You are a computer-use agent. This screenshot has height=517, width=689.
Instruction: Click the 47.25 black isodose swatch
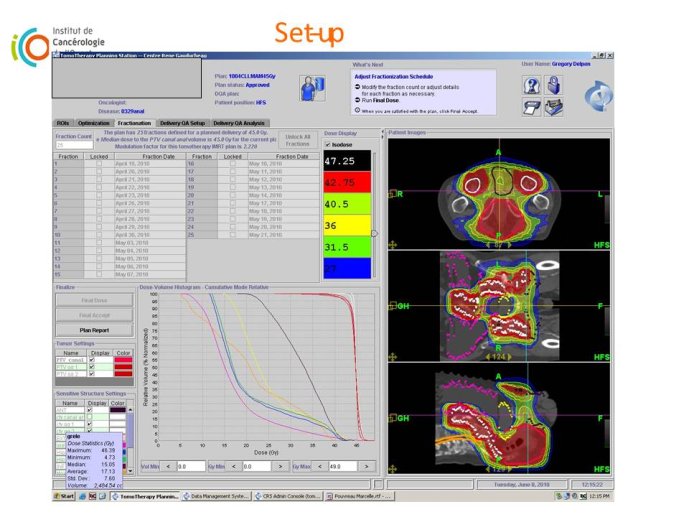coord(347,161)
